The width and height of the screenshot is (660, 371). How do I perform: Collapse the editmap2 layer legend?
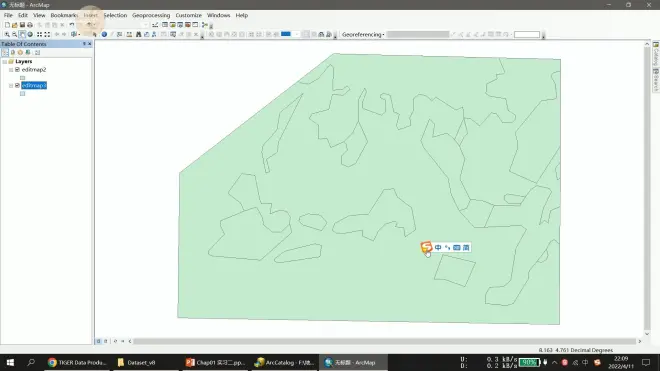(x=11, y=70)
